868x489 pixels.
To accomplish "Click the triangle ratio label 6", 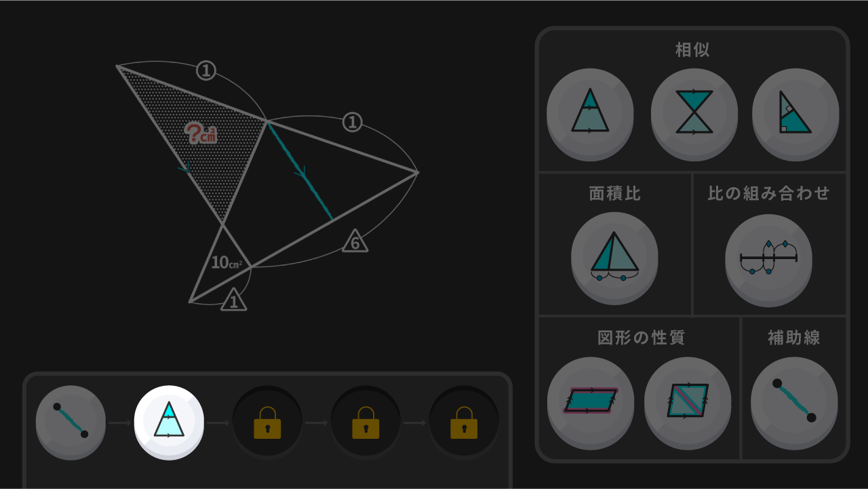I will point(355,241).
